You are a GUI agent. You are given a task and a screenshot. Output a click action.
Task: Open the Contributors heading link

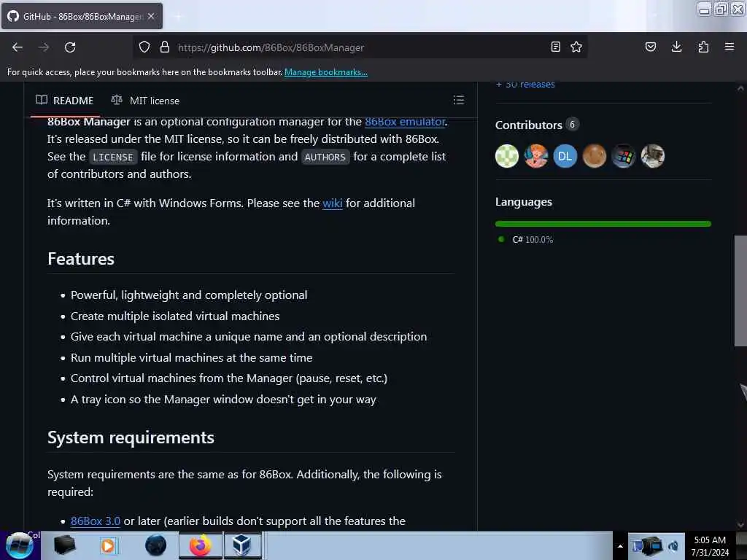(529, 125)
